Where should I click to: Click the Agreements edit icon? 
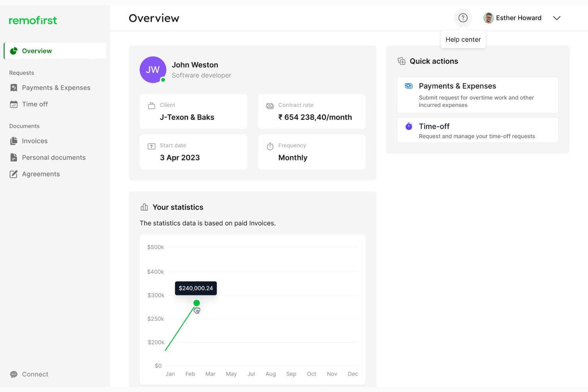[14, 174]
